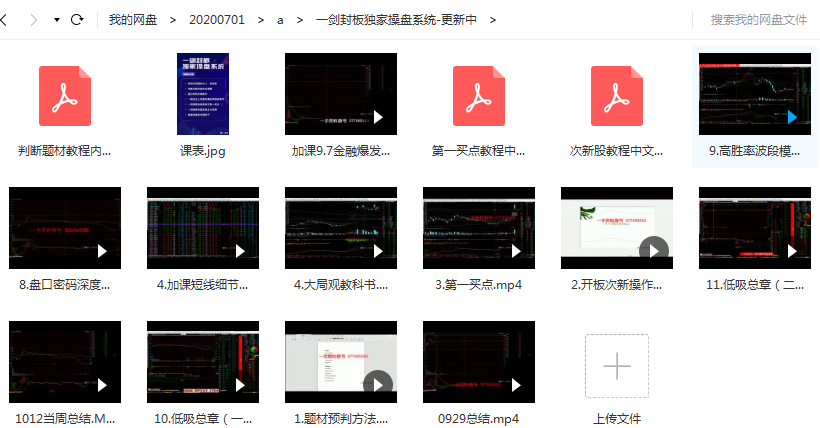Image resolution: width=820 pixels, height=428 pixels.
Task: Expand chevron after folder a breadcrumb
Action: (300, 20)
